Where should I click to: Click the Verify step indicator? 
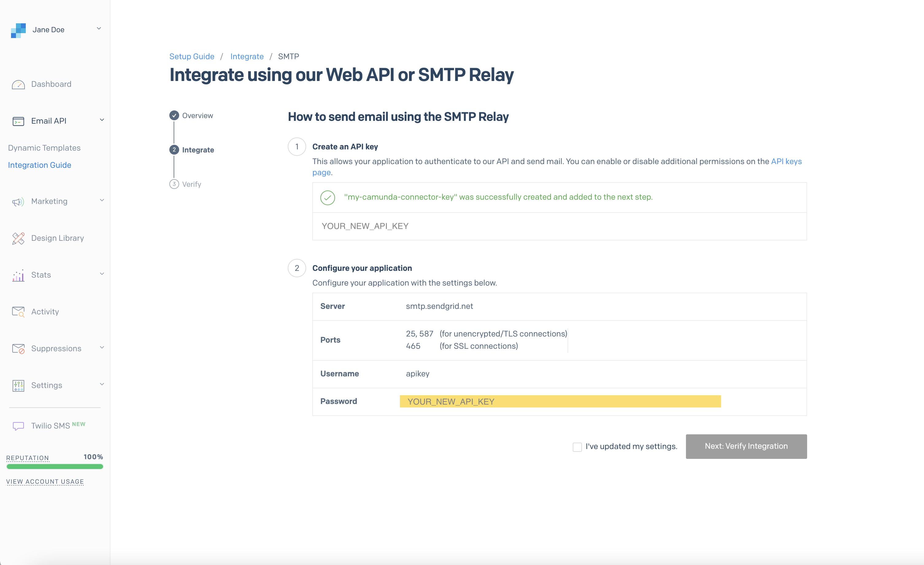(174, 184)
